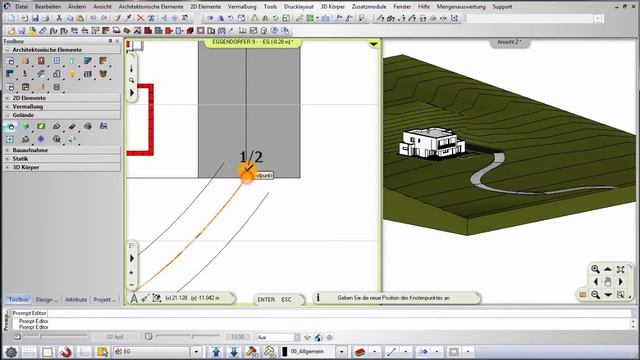The width and height of the screenshot is (640, 360).
Task: Switch to the Design tab
Action: 47,300
